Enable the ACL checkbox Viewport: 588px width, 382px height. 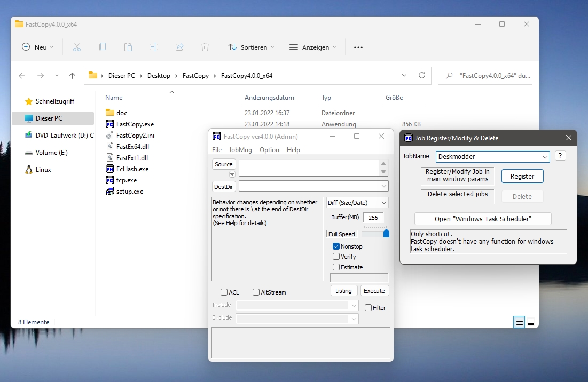click(x=224, y=292)
